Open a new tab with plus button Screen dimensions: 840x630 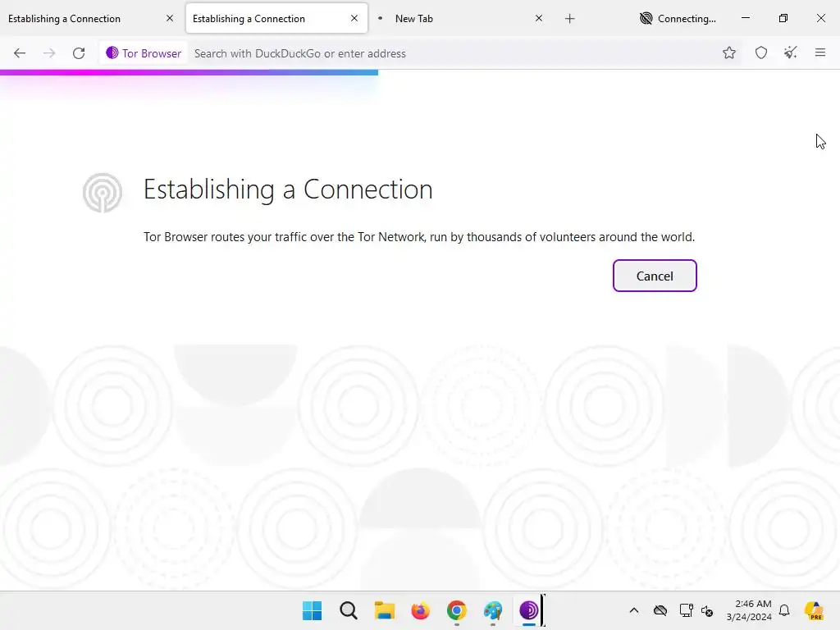tap(570, 19)
